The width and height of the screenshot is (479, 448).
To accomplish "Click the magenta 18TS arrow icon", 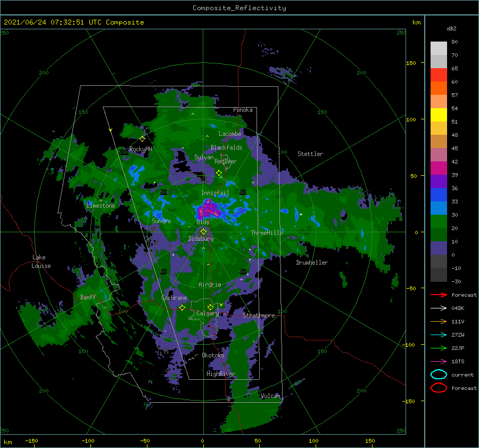I will [x=439, y=362].
